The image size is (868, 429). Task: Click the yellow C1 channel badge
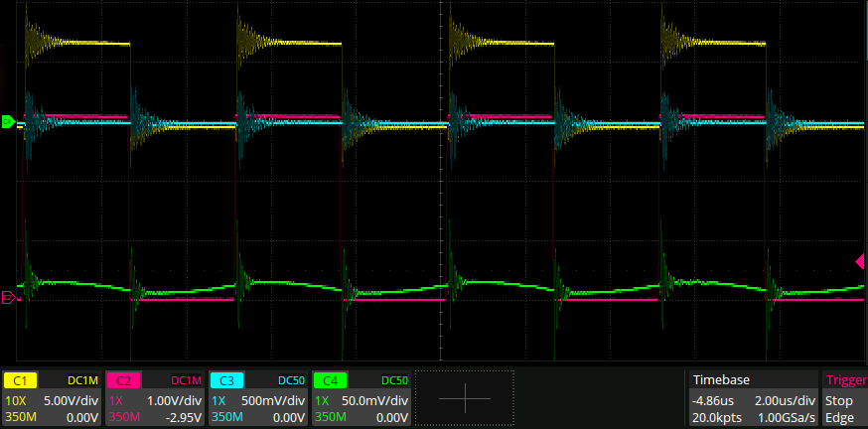[20, 380]
